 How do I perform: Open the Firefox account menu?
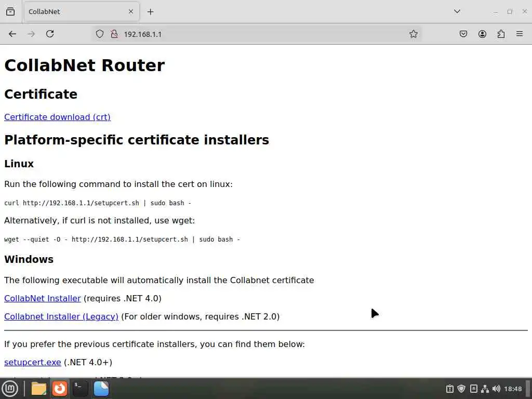point(482,34)
